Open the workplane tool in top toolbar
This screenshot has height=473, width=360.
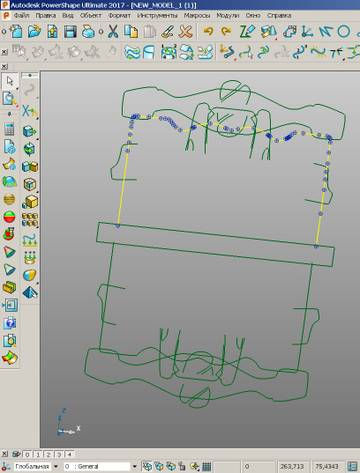[x=307, y=32]
